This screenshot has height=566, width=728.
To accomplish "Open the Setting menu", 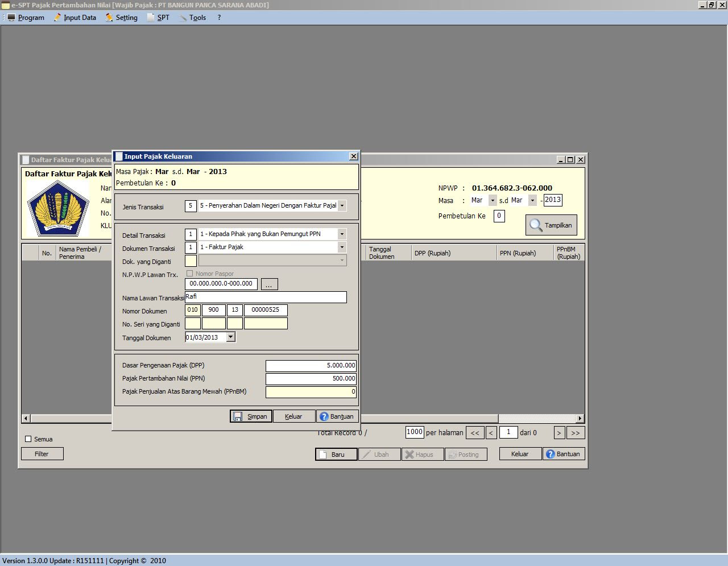I will 121,18.
